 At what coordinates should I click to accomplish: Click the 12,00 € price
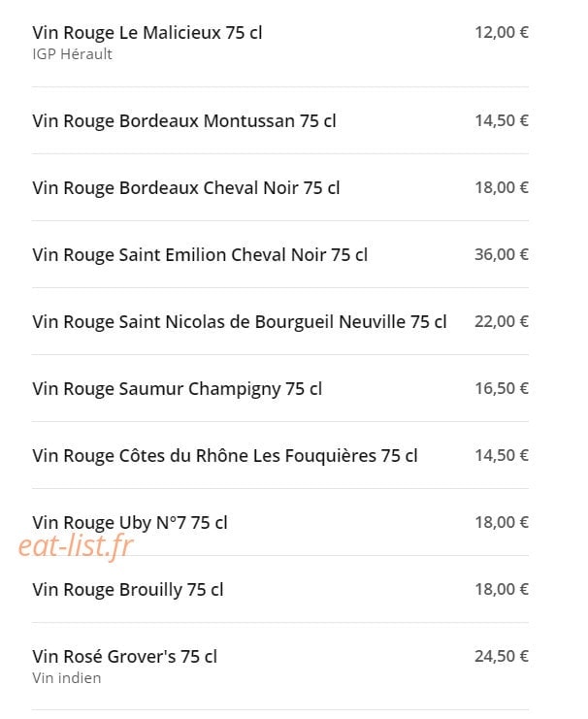point(502,32)
